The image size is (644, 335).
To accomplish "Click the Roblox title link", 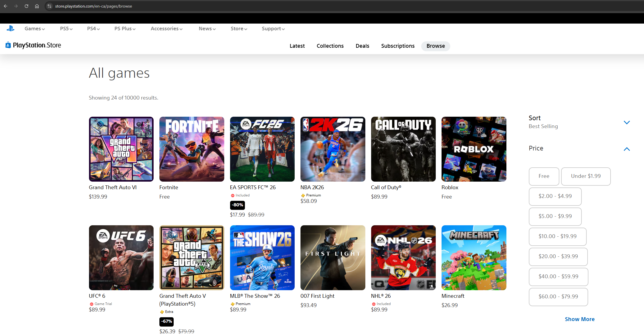I will 450,187.
